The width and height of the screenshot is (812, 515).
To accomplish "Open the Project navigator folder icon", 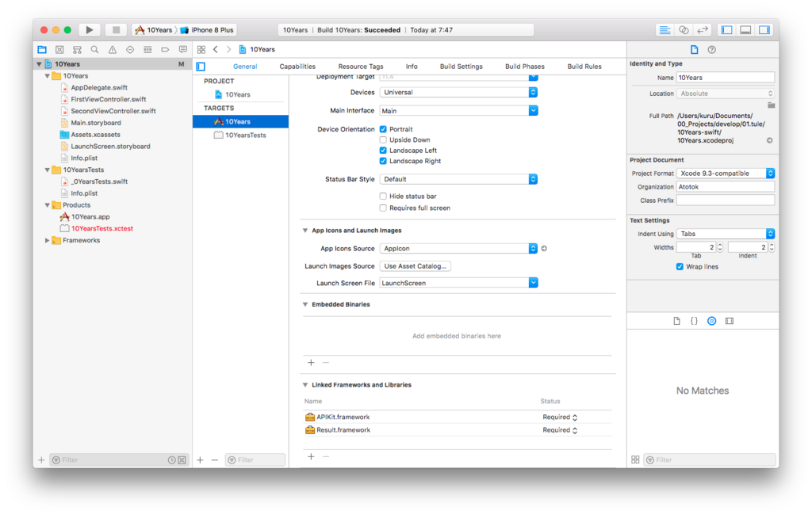I will pos(42,50).
